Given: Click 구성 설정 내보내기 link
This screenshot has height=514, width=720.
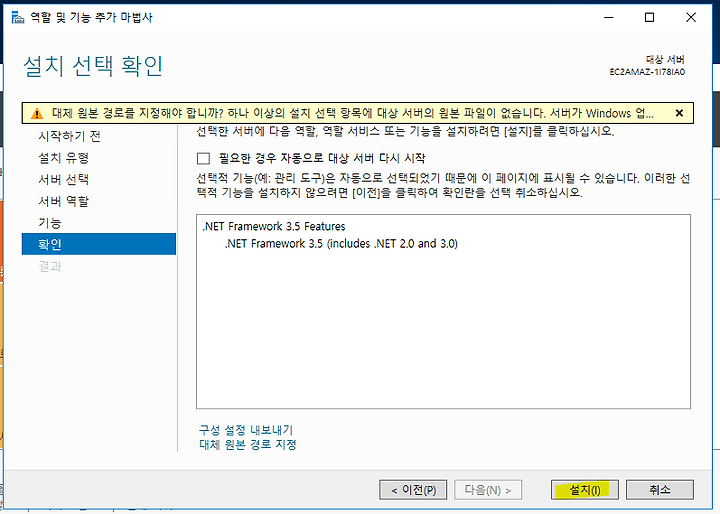Looking at the screenshot, I should tap(246, 430).
